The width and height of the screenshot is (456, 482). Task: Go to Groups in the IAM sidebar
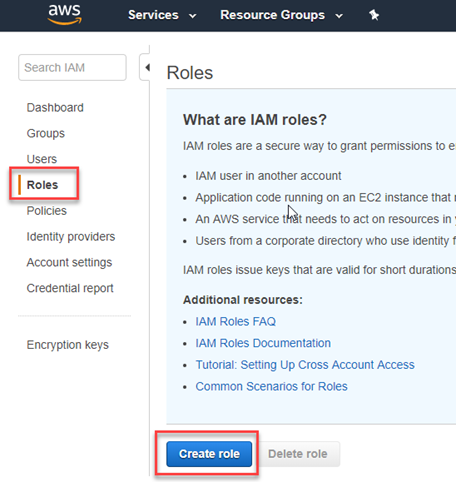coord(46,133)
